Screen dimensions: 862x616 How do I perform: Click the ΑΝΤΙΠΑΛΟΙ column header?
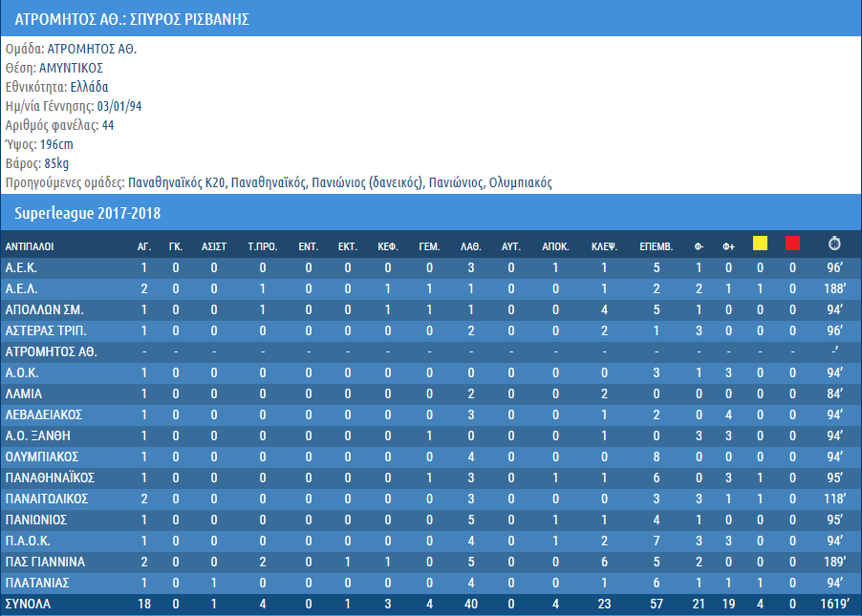[30, 246]
